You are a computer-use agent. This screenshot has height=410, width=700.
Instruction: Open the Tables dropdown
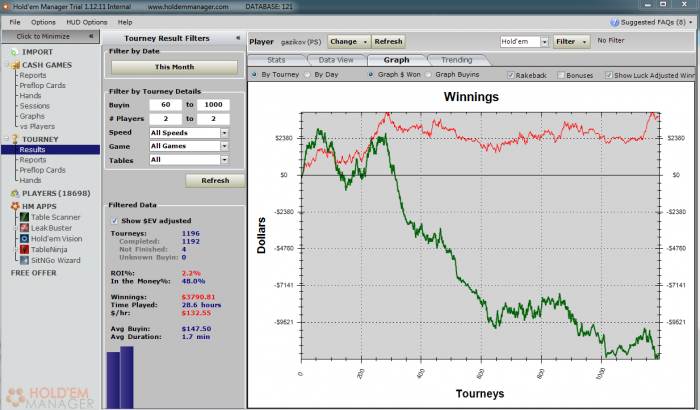(224, 159)
